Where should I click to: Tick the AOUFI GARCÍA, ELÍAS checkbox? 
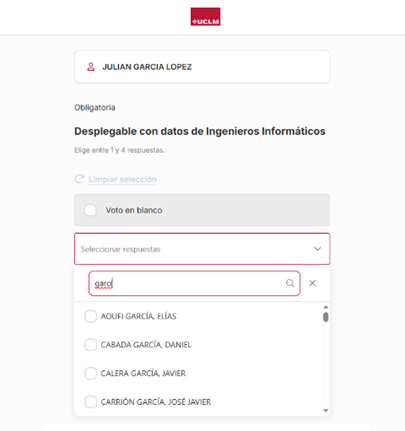tap(90, 316)
